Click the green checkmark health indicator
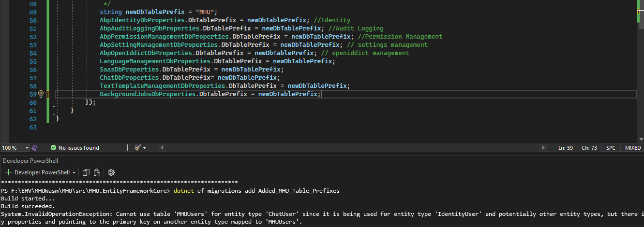644x227 pixels. click(54, 148)
